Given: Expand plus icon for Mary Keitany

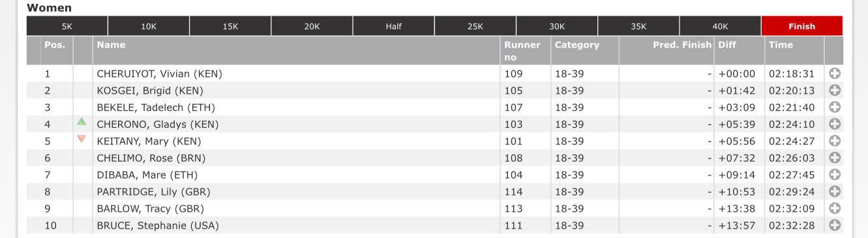Looking at the screenshot, I should (834, 141).
